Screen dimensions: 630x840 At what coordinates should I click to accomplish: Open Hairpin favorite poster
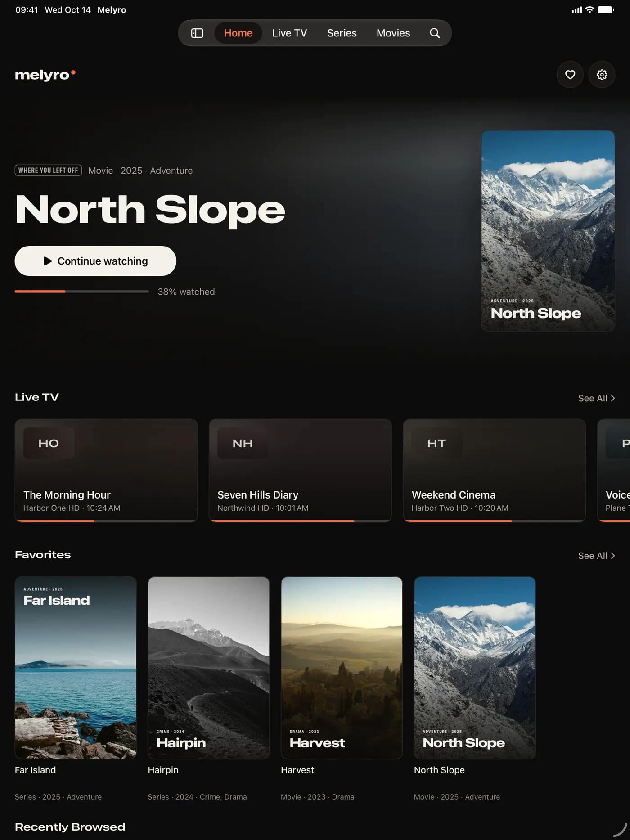(209, 668)
